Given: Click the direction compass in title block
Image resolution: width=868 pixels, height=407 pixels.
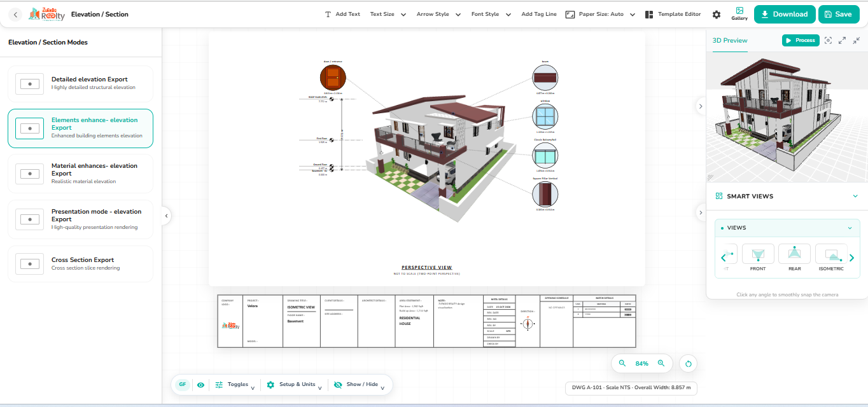Looking at the screenshot, I should [x=528, y=323].
